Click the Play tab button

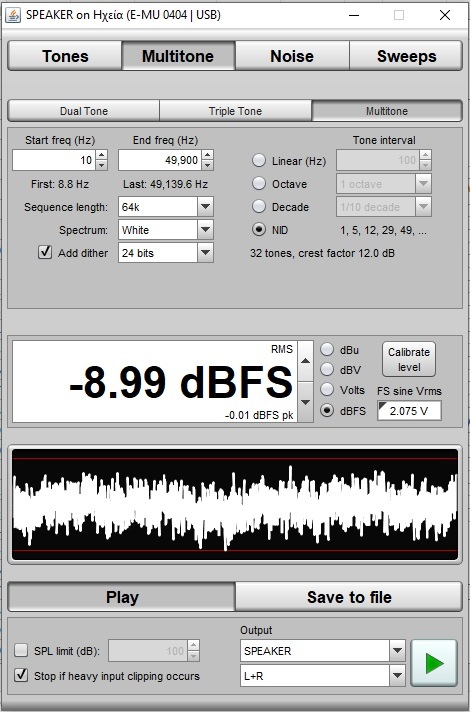coord(122,597)
